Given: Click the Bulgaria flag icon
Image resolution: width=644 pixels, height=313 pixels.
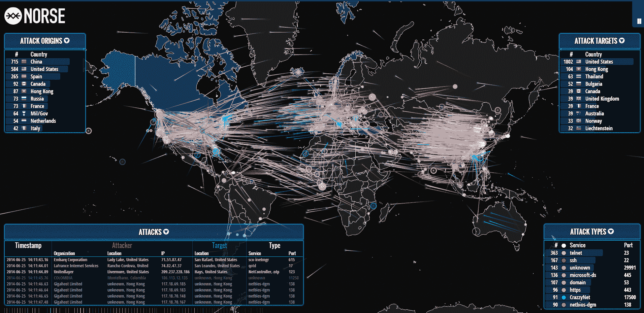Looking at the screenshot, I should 579,84.
